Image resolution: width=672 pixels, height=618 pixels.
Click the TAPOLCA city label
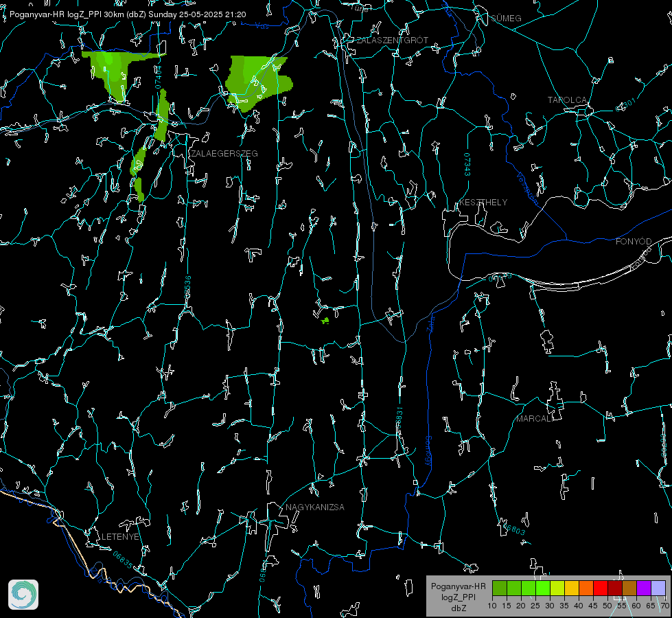567,100
